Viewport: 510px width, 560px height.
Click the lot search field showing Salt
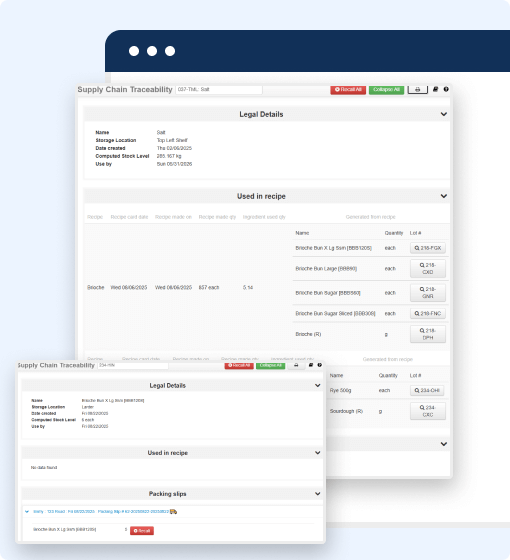pos(219,90)
